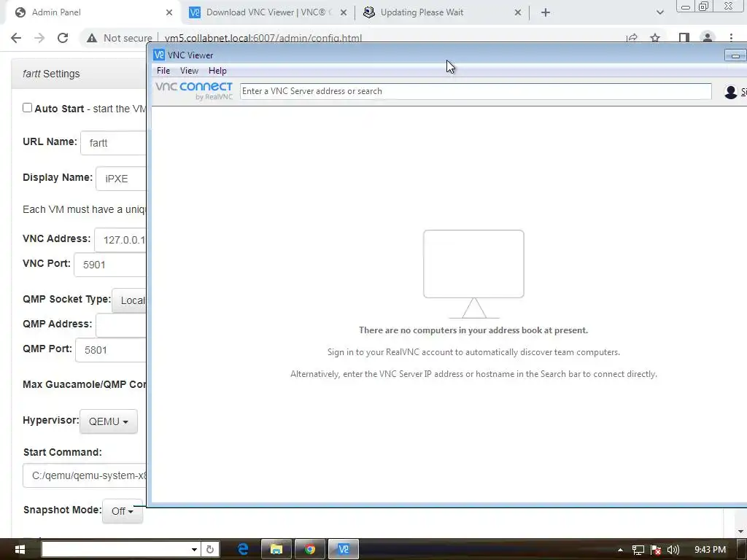The height and width of the screenshot is (560, 747).
Task: Click the QMP Port field 5801
Action: click(x=111, y=350)
